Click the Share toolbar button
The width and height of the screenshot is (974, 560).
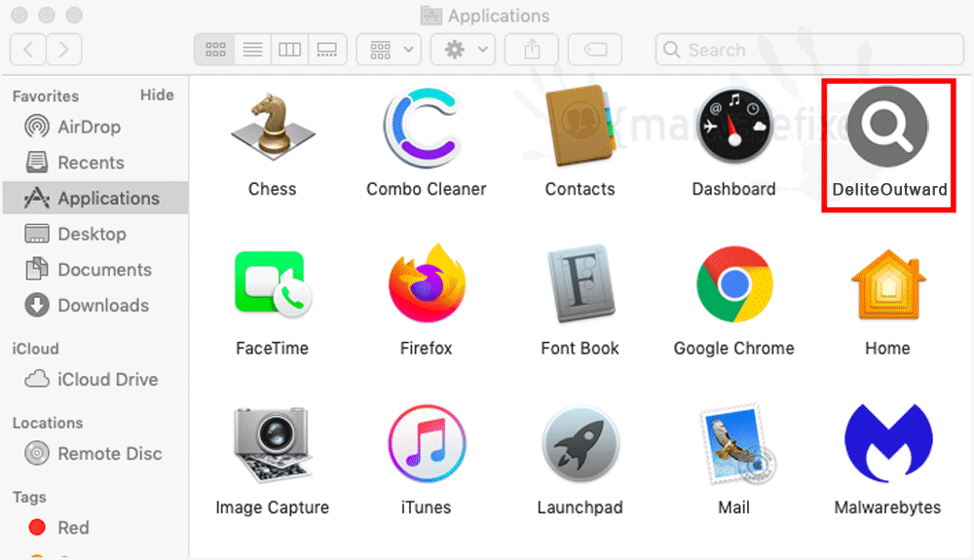(532, 49)
